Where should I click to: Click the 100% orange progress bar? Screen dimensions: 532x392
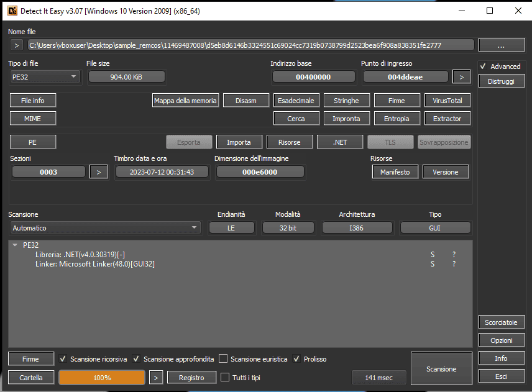click(102, 378)
